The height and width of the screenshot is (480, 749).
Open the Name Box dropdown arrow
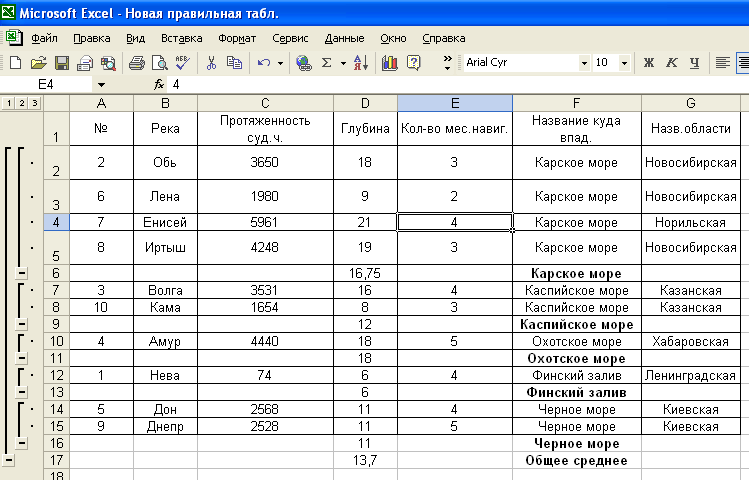click(101, 85)
